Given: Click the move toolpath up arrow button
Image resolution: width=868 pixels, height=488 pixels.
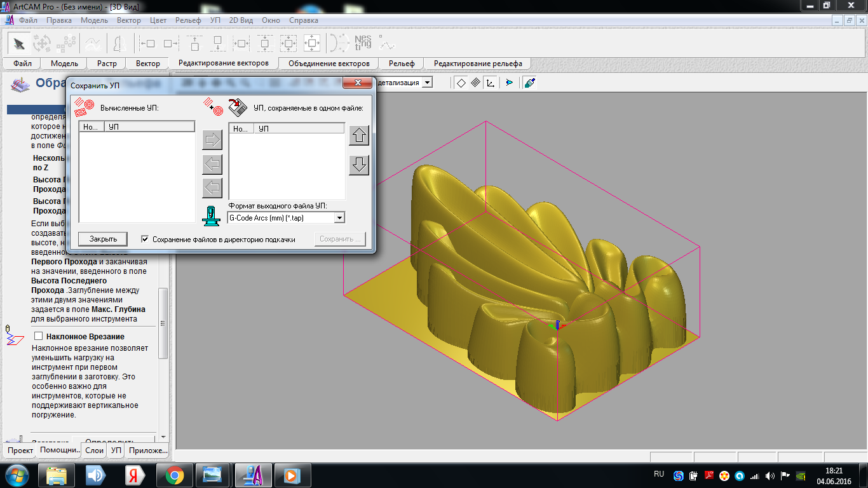Looking at the screenshot, I should pyautogui.click(x=359, y=135).
